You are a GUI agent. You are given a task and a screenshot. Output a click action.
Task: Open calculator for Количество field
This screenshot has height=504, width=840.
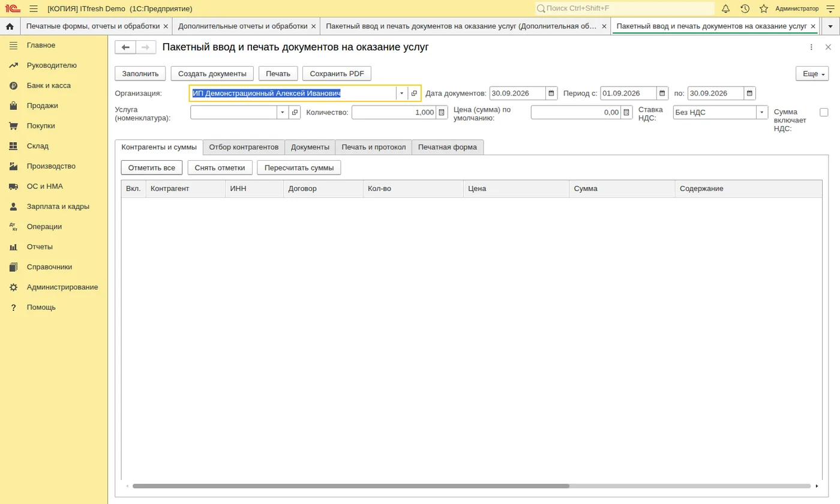(442, 112)
